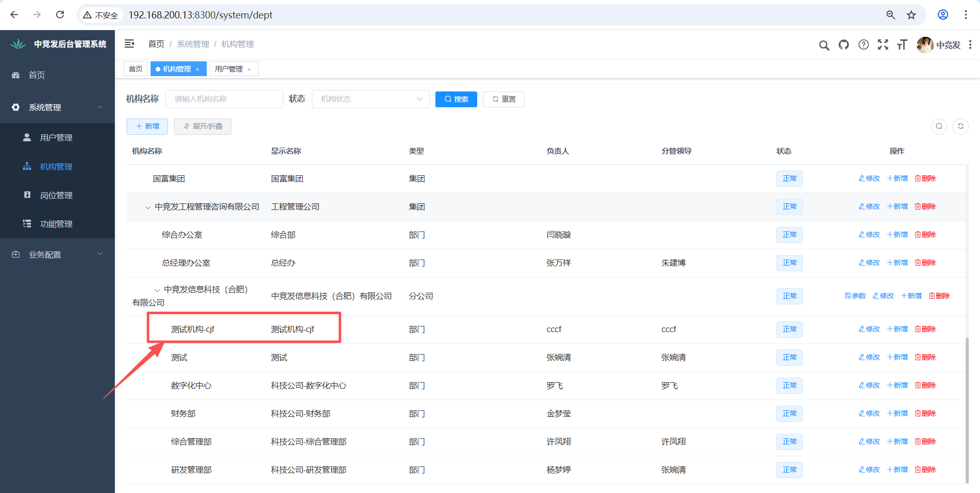The height and width of the screenshot is (493, 980).
Task: Switch to the 首页 tab
Action: (136, 69)
